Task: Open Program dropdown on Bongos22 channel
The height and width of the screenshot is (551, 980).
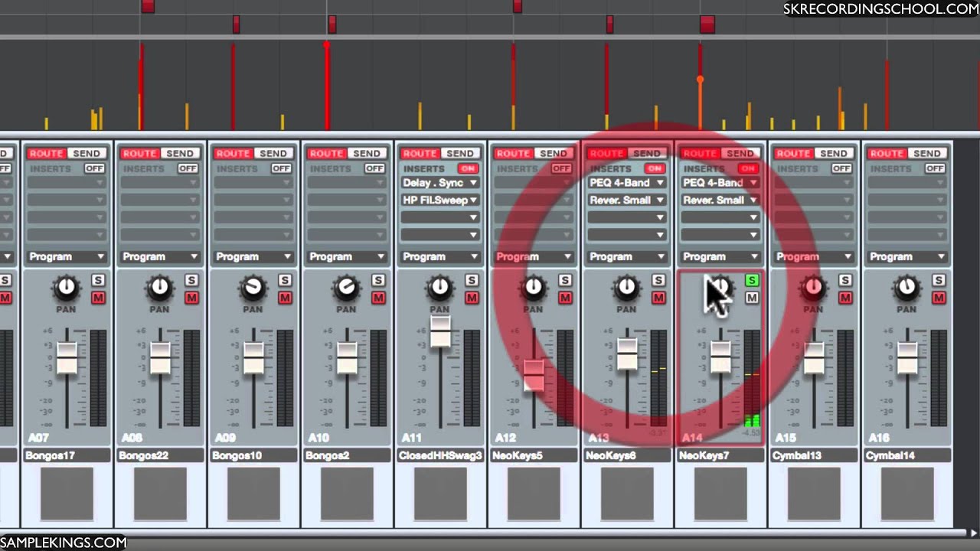Action: [159, 256]
